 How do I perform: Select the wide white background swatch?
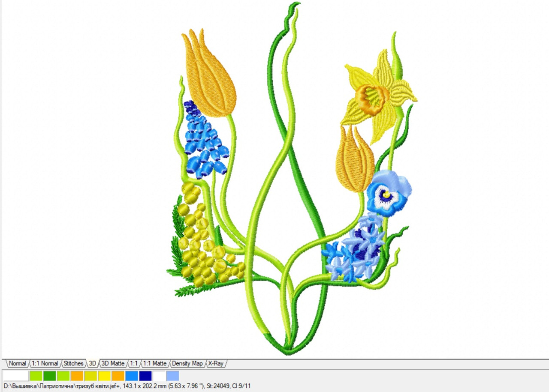click(x=15, y=376)
